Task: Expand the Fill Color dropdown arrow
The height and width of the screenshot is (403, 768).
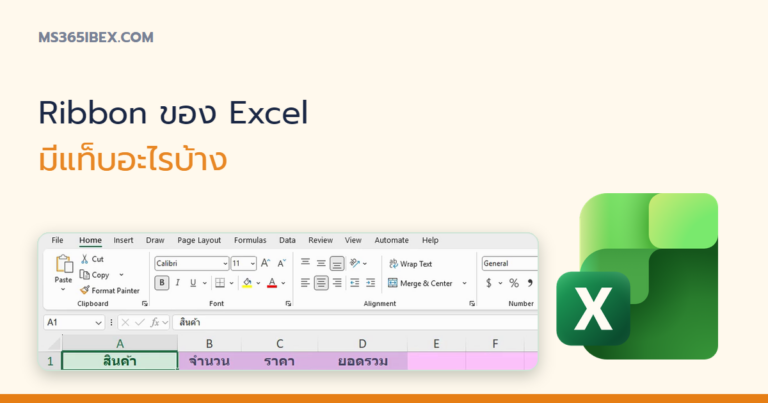Action: coord(259,283)
